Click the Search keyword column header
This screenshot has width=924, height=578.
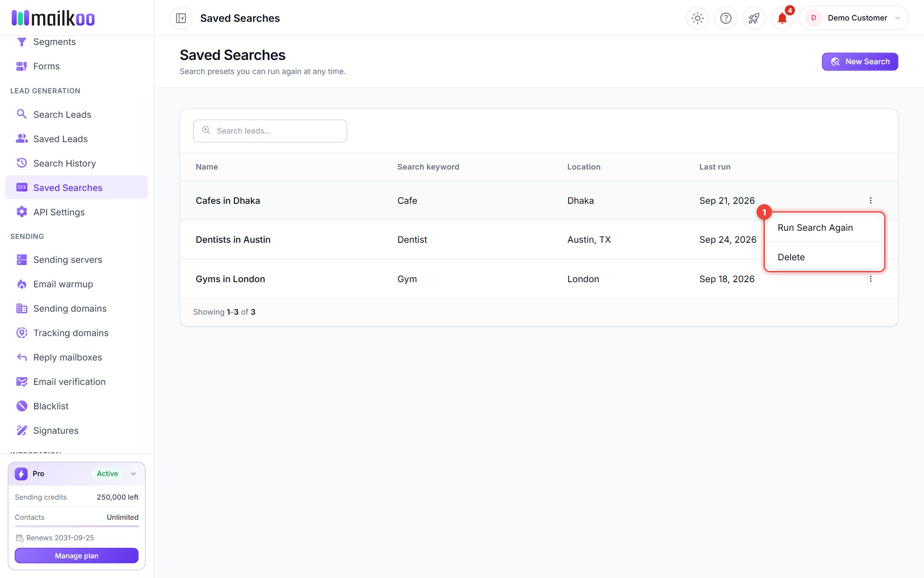pyautogui.click(x=428, y=167)
